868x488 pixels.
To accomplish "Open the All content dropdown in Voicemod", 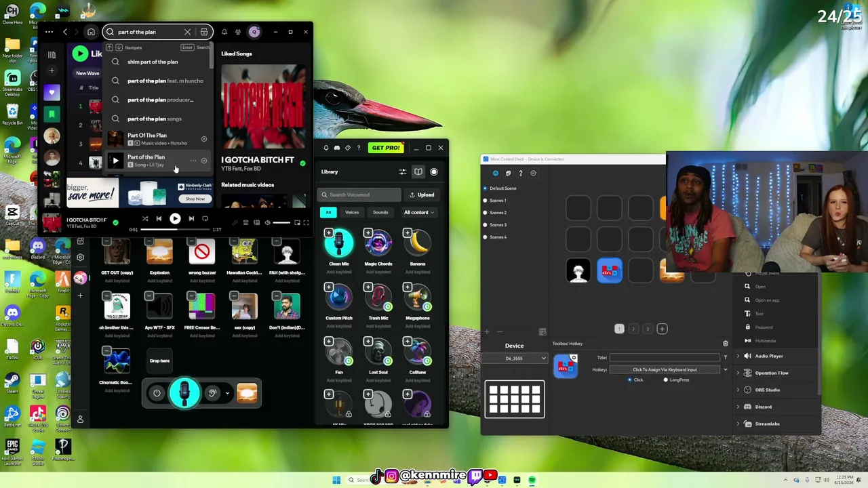I will pos(419,212).
